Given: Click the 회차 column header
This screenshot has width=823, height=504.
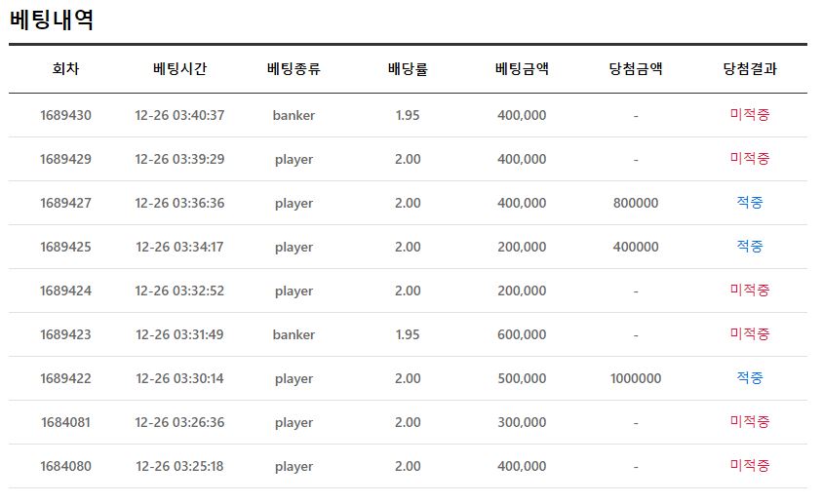Looking at the screenshot, I should pos(65,69).
